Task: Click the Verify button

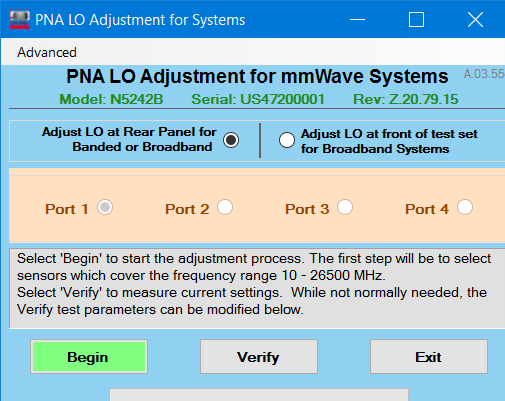Action: pyautogui.click(x=259, y=357)
